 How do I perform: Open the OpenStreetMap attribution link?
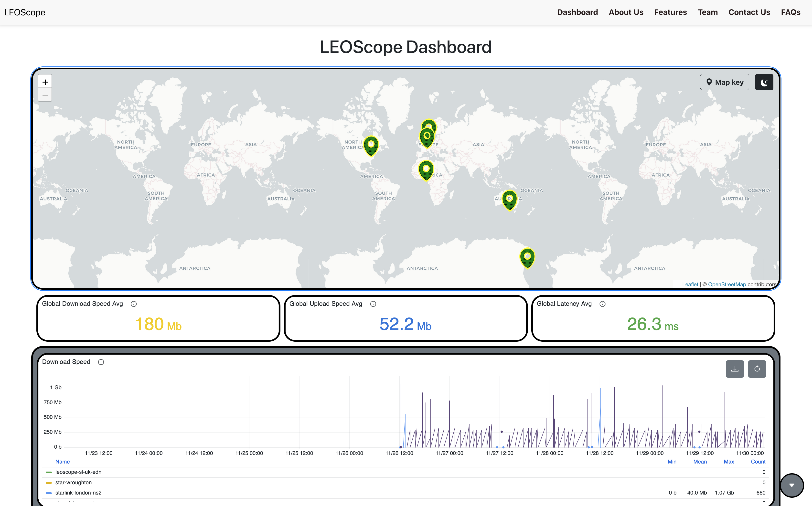(x=727, y=284)
